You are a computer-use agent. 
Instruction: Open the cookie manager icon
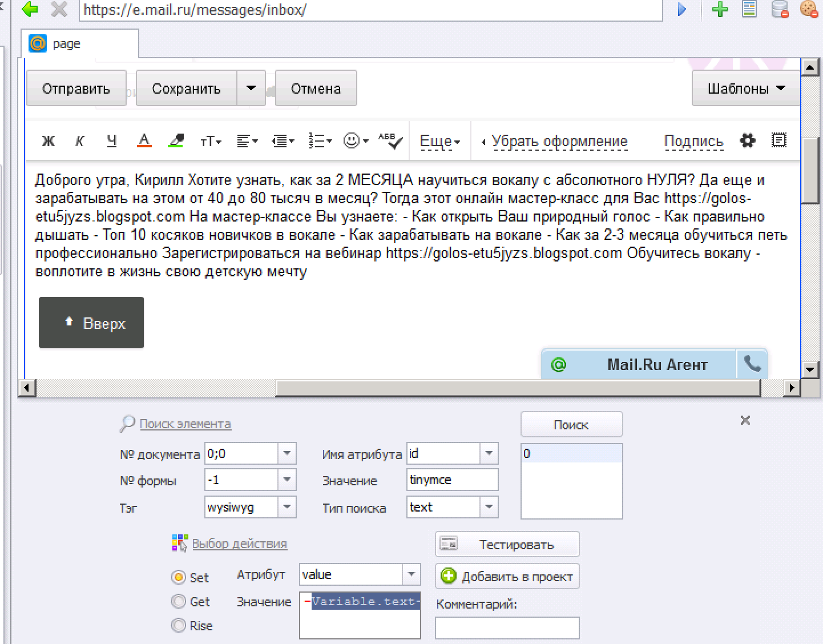point(809,9)
